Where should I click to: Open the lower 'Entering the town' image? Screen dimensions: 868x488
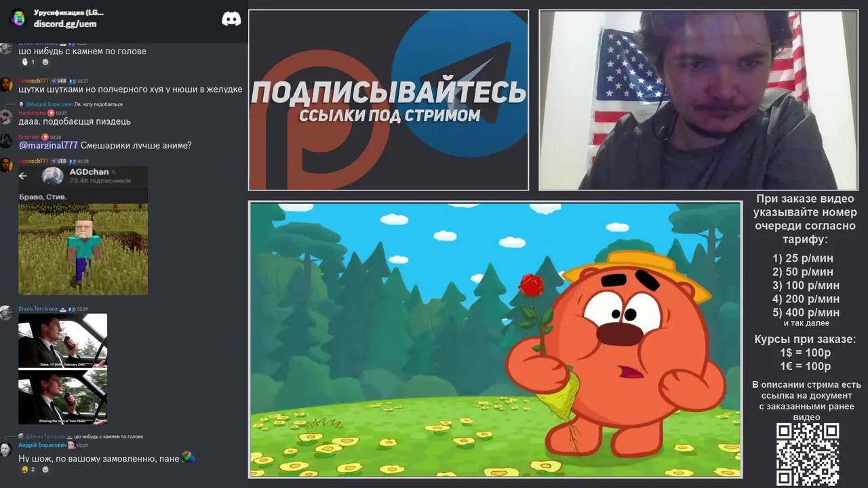click(62, 396)
